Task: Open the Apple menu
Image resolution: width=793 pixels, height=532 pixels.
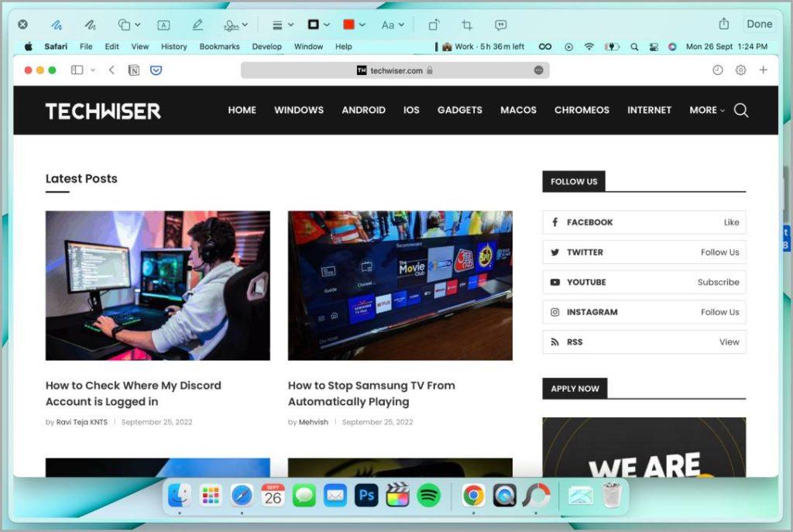Action: tap(29, 46)
